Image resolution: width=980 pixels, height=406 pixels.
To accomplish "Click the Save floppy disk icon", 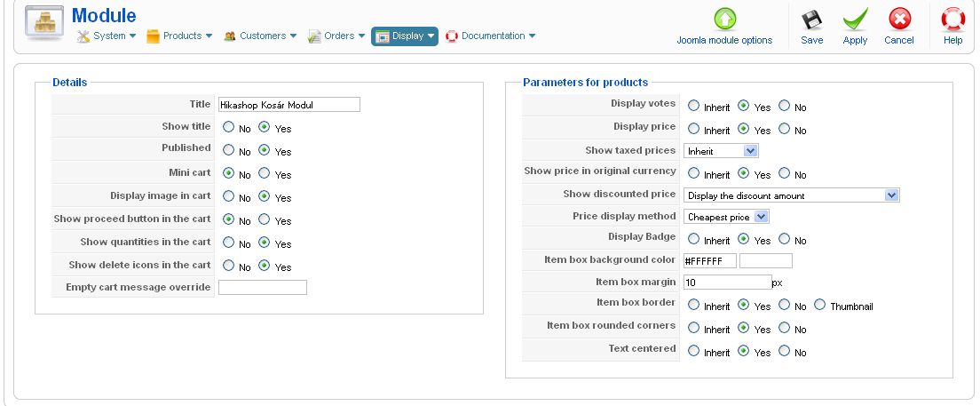I will 811,20.
